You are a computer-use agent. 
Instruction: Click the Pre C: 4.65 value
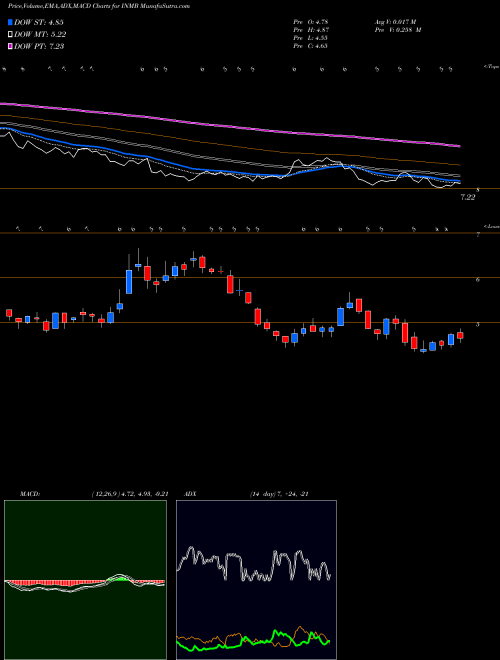pos(311,46)
